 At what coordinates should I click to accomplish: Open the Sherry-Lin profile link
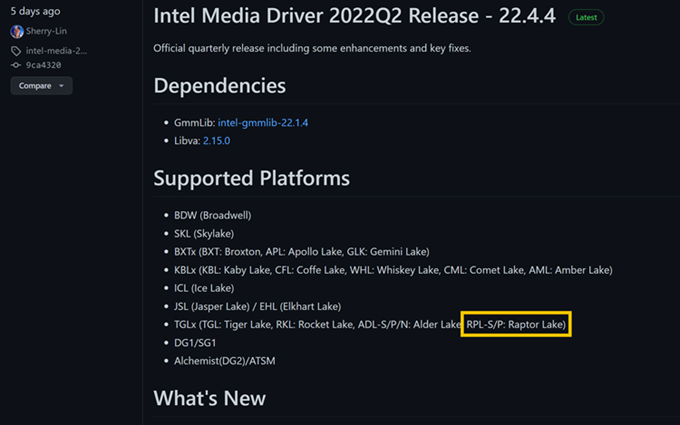tap(46, 31)
